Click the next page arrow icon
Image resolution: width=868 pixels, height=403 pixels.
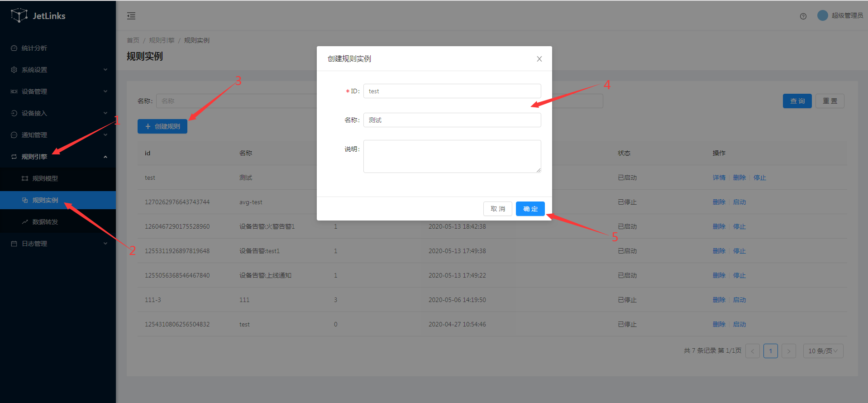pyautogui.click(x=788, y=351)
